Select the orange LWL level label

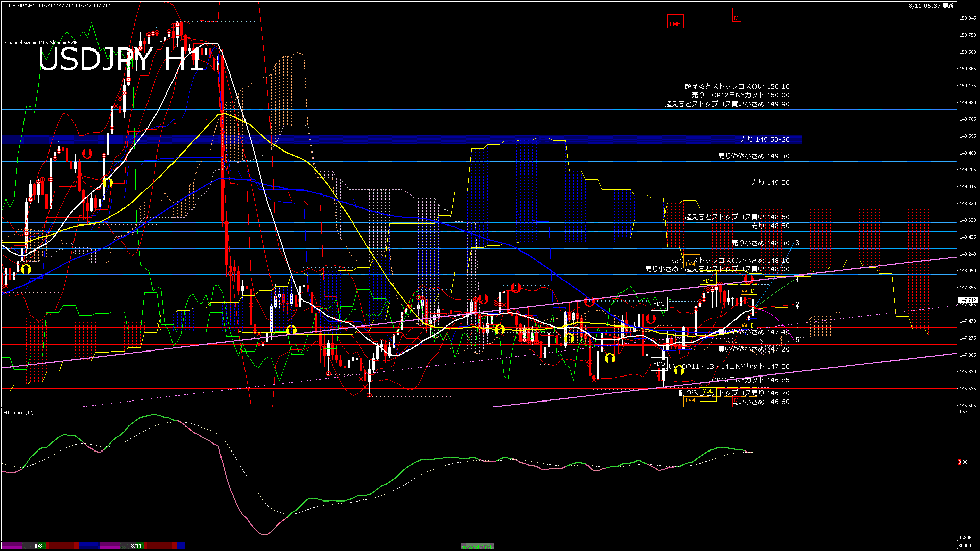(691, 400)
